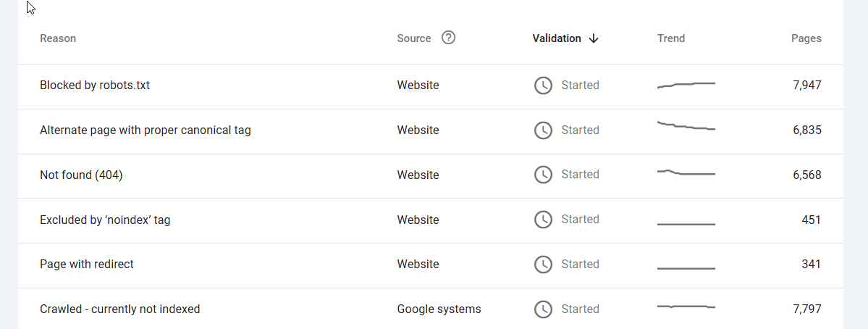Sort table by Validation column header

click(556, 38)
